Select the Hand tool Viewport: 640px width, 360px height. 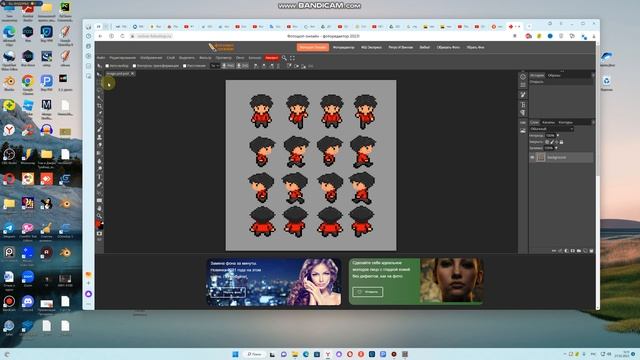pyautogui.click(x=99, y=208)
